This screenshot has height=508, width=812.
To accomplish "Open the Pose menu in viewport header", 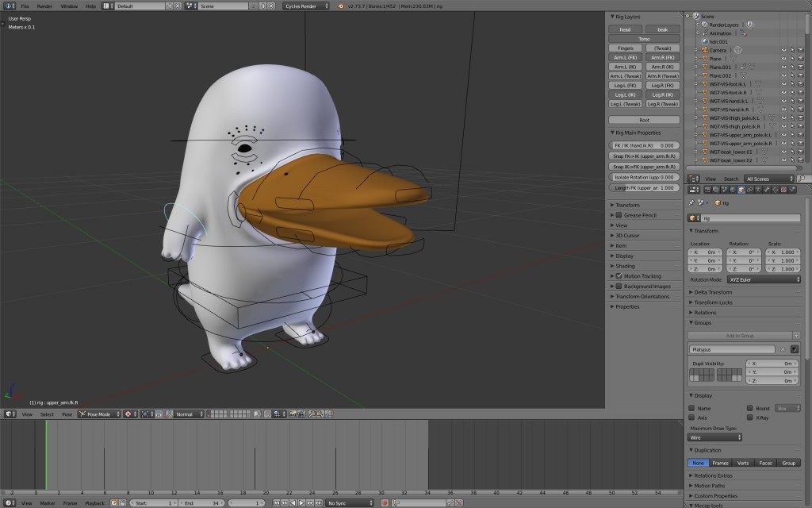I will click(x=67, y=414).
